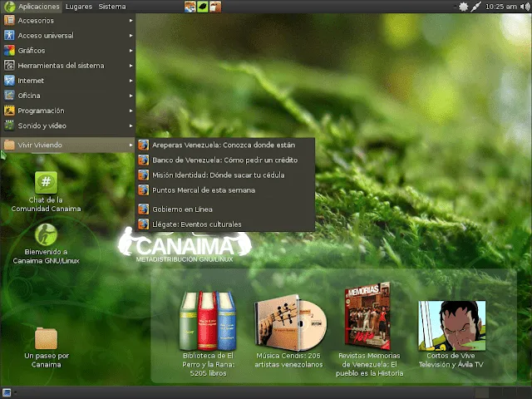
Task: Open the Lugares menu
Action: click(x=79, y=7)
